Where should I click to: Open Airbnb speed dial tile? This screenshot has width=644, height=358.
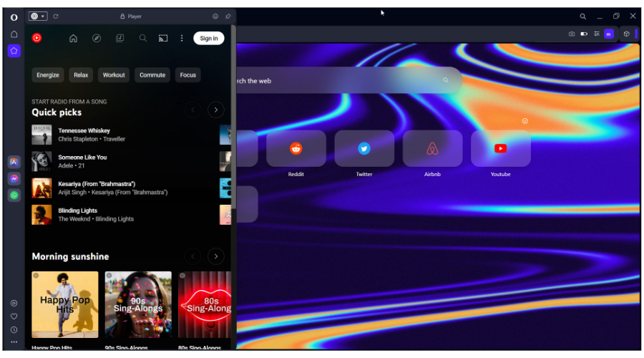(432, 149)
